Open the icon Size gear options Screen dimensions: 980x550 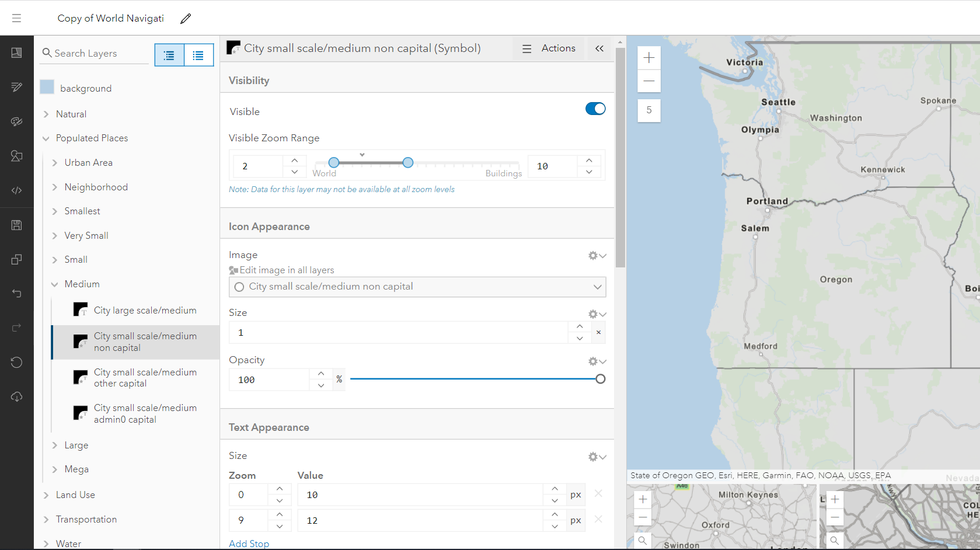[x=597, y=314]
